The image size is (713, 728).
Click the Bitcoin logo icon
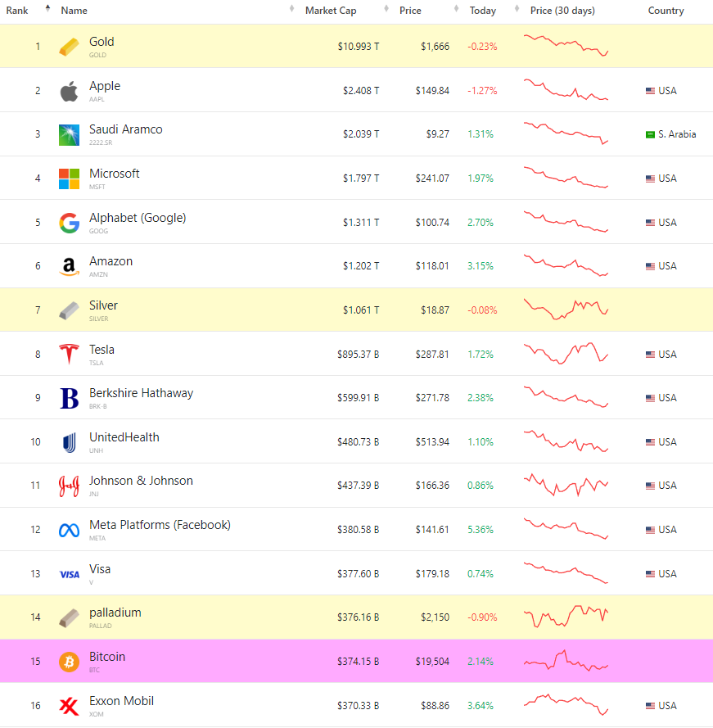click(69, 662)
